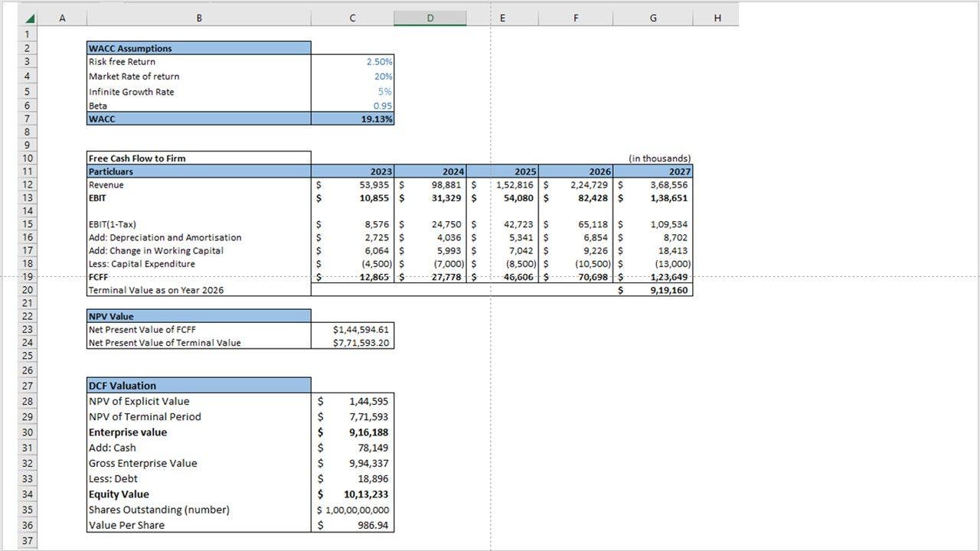Click the Select All corner triangle
Viewport: 980px width, 551px height.
pos(28,18)
